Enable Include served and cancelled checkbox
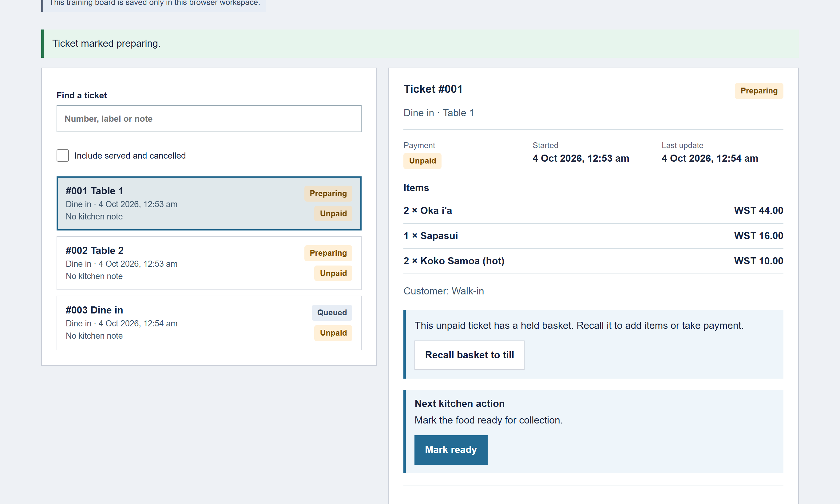The image size is (840, 504). coord(62,156)
